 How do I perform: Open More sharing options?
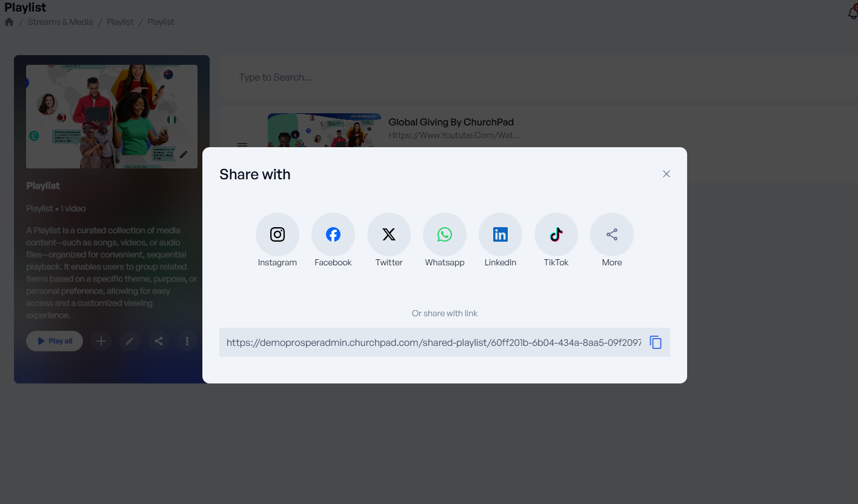click(x=612, y=234)
